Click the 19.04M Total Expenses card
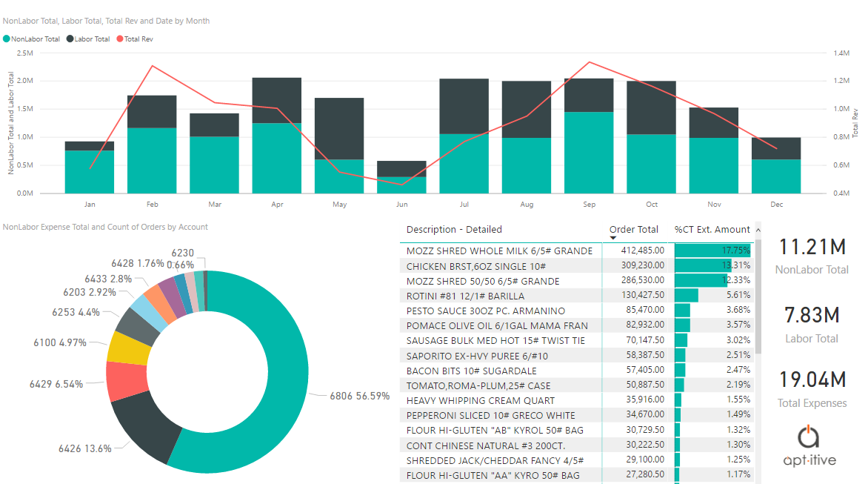Screen dimensions: 868x484 point(812,388)
